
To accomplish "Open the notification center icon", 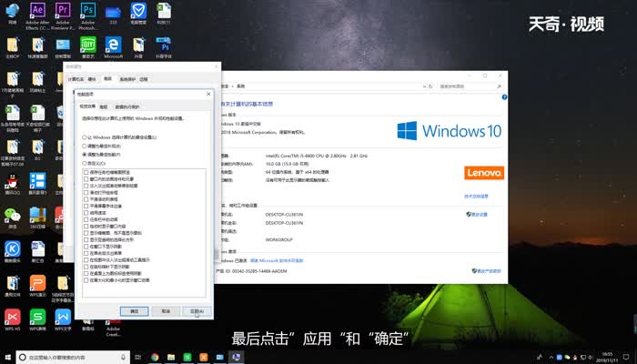I will coord(626,357).
